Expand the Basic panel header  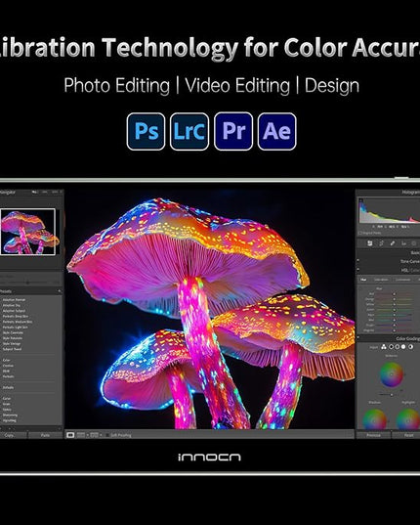pos(388,253)
